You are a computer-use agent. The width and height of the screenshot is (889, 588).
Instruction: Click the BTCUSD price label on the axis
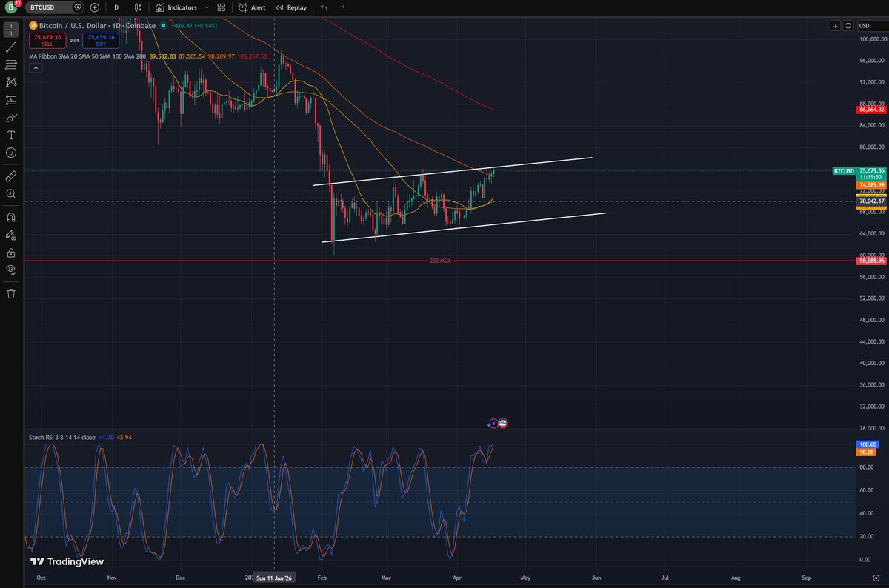click(x=844, y=170)
